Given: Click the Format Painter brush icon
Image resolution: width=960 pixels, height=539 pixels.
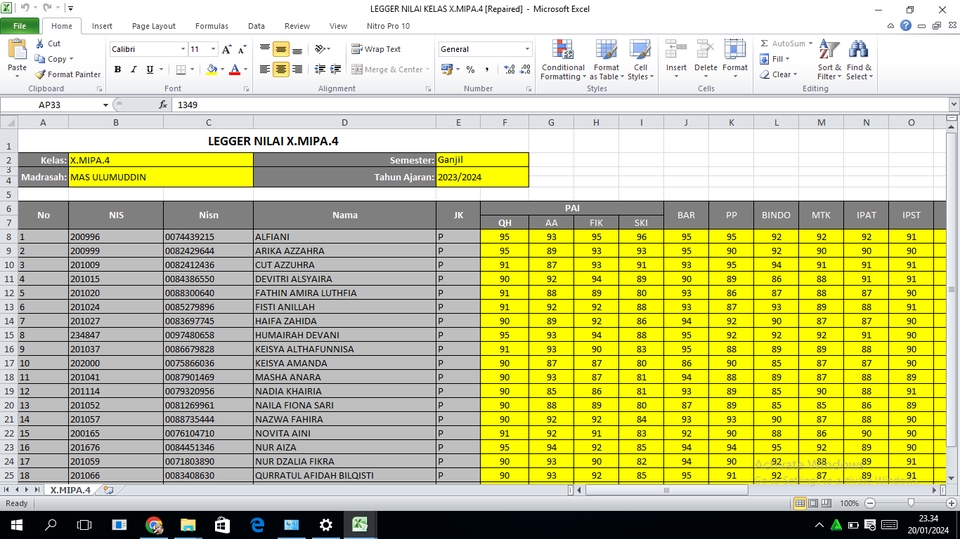Looking at the screenshot, I should pos(40,74).
